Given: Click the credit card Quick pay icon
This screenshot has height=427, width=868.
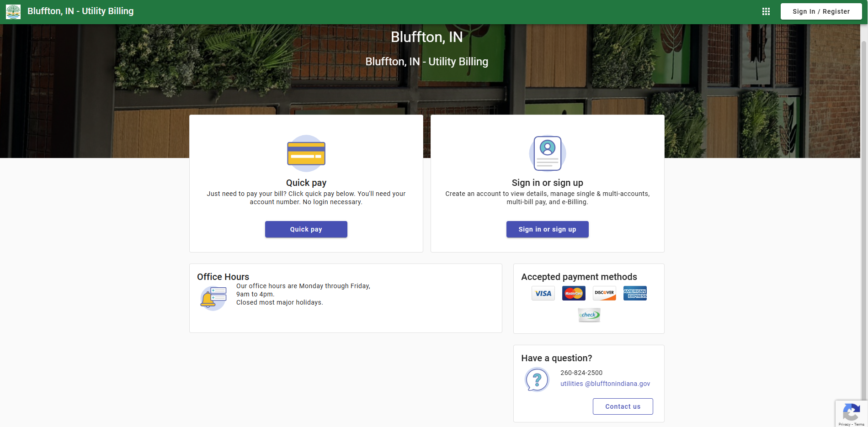Looking at the screenshot, I should pyautogui.click(x=306, y=153).
